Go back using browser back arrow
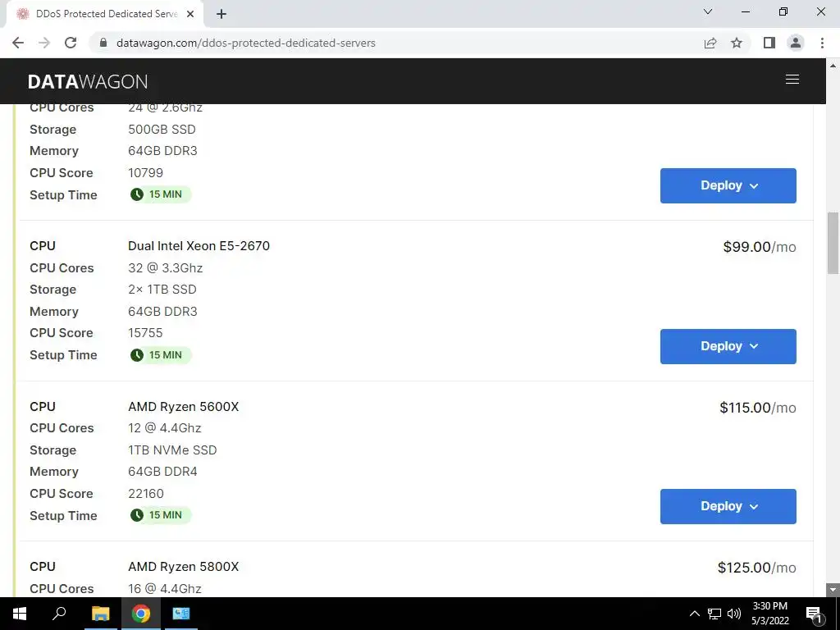 [x=18, y=43]
